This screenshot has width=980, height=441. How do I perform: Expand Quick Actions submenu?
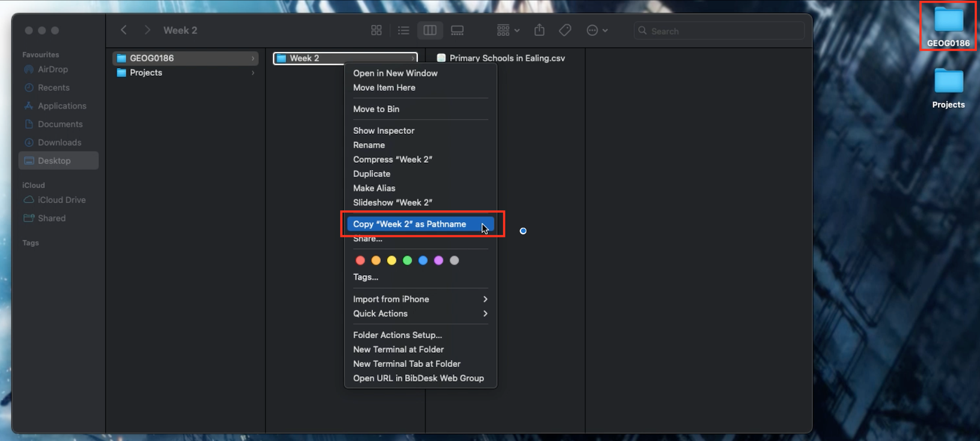[419, 314]
